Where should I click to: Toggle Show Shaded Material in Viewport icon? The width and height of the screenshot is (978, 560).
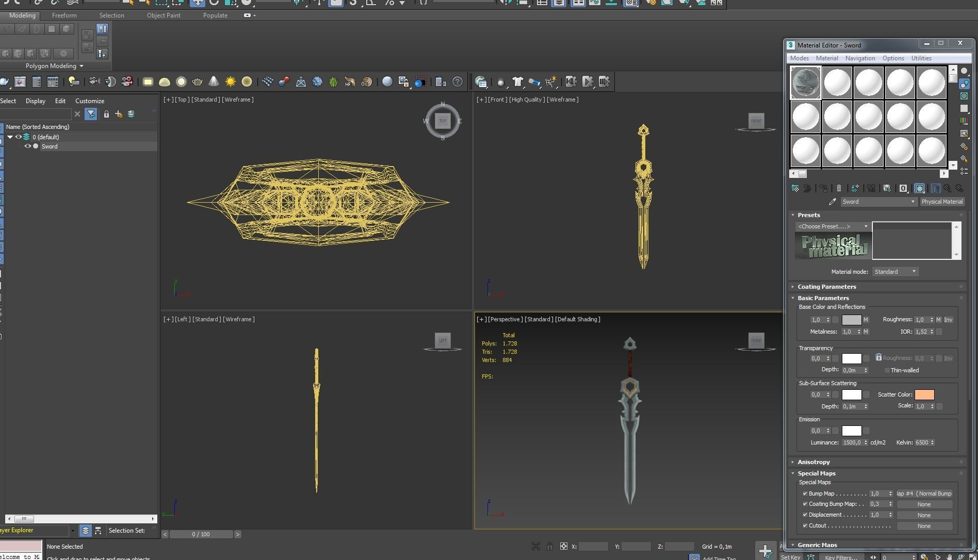pos(919,189)
